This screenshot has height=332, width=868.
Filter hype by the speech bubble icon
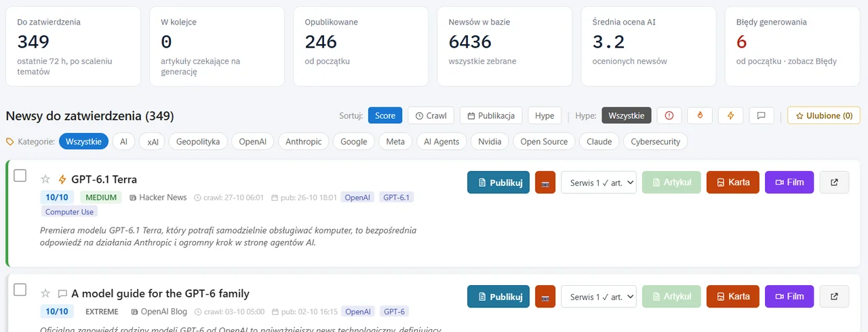coord(761,115)
